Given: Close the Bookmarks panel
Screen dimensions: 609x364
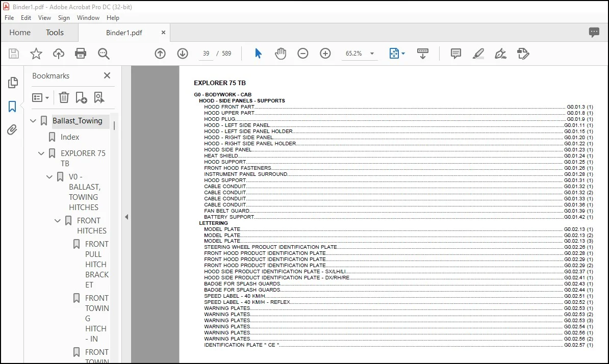Looking at the screenshot, I should click(107, 75).
